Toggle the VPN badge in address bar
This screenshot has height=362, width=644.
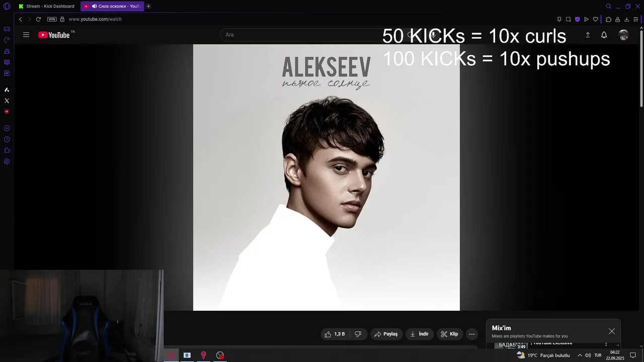52,19
